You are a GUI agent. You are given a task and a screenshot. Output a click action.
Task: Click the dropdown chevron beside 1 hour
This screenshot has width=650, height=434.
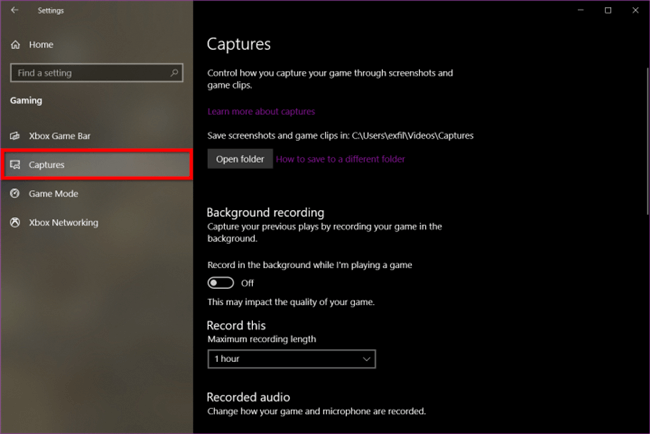point(367,358)
